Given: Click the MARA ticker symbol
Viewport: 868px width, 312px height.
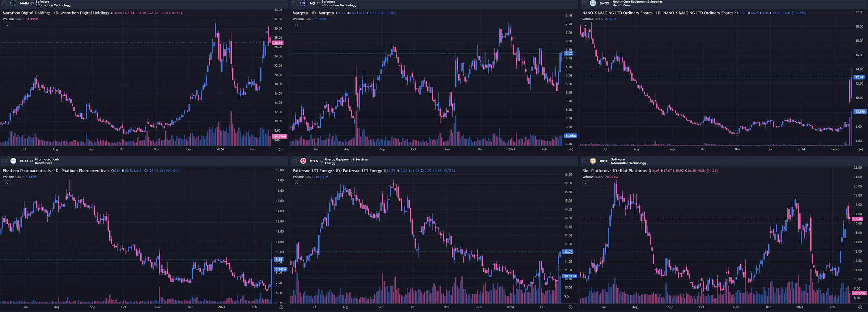Looking at the screenshot, I should (x=25, y=3).
